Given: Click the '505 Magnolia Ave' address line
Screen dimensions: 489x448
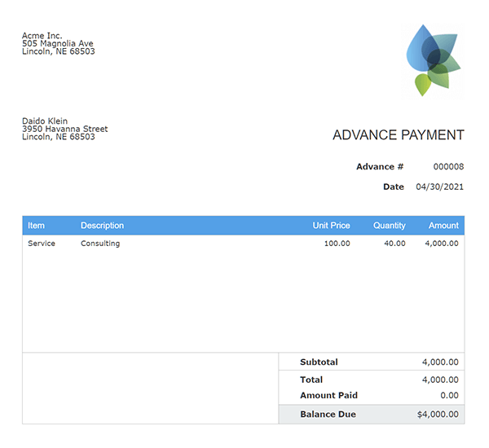Looking at the screenshot, I should coord(58,43).
